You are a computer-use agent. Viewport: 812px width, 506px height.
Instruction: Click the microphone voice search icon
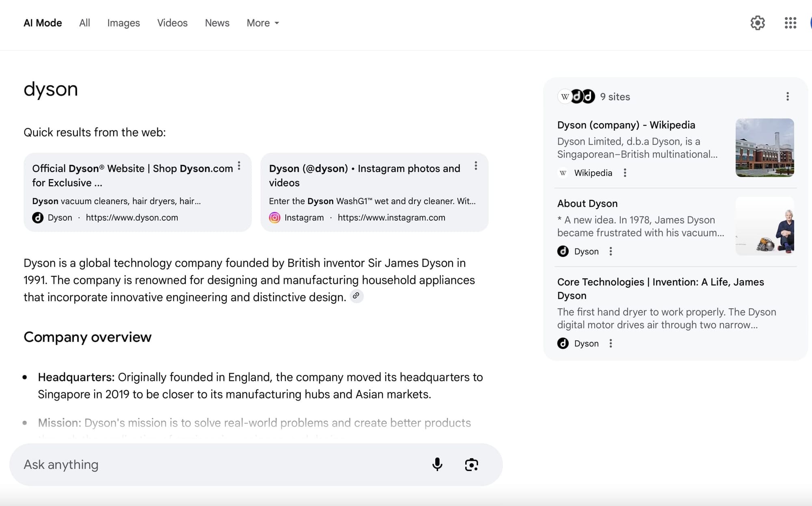[x=437, y=464]
